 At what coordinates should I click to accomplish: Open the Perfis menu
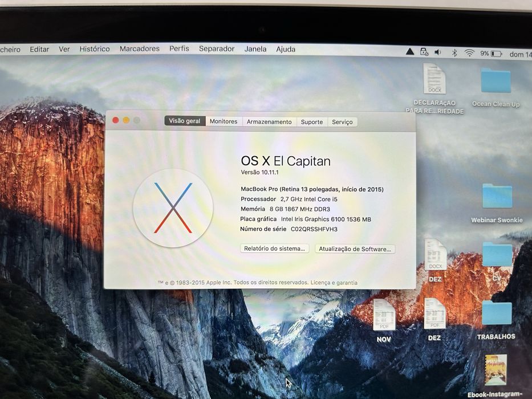tap(179, 48)
